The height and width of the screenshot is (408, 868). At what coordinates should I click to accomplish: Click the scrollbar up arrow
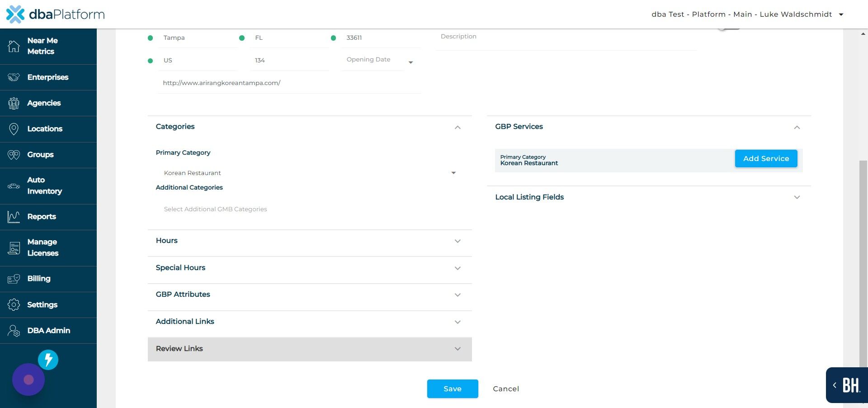[x=863, y=34]
